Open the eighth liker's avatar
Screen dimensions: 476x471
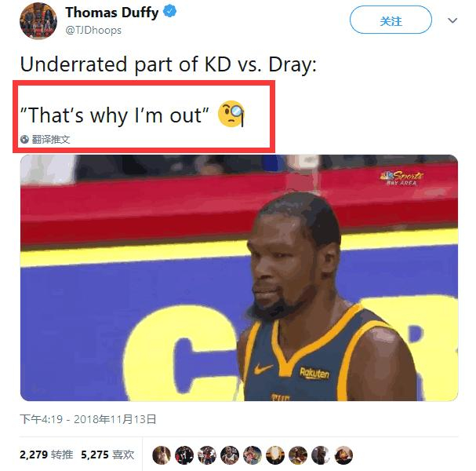pyautogui.click(x=321, y=455)
